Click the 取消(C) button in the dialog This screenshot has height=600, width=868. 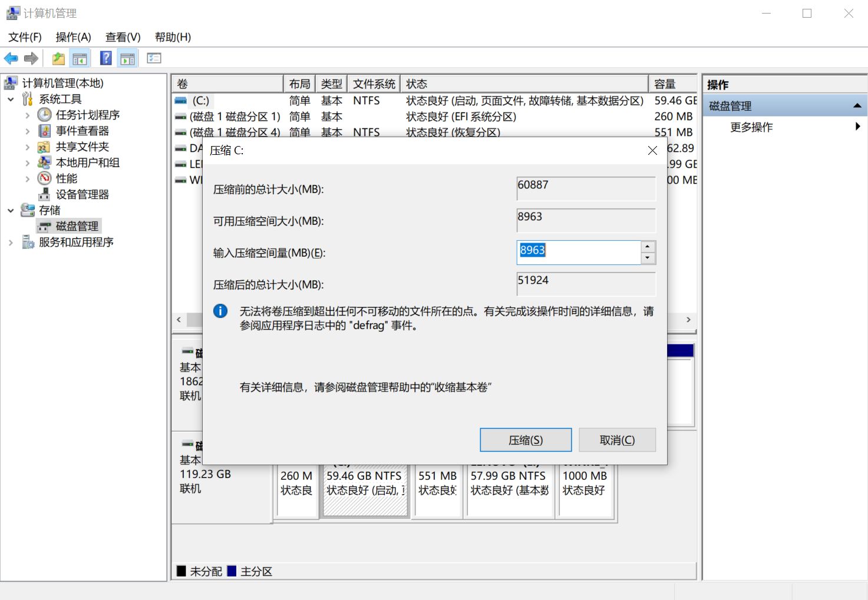[x=617, y=439]
